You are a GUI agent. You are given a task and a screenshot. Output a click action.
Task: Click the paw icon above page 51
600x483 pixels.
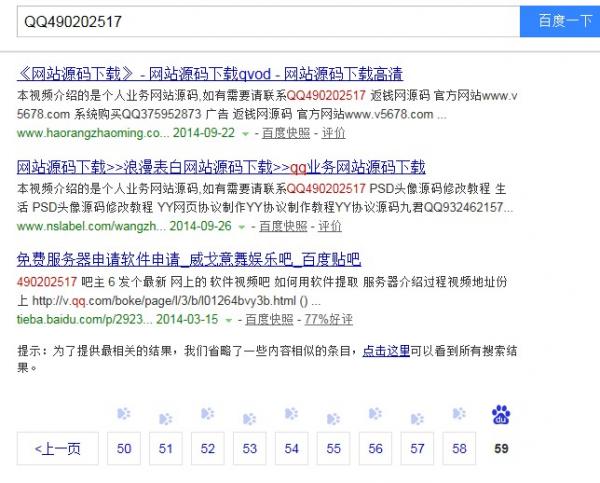pos(166,419)
